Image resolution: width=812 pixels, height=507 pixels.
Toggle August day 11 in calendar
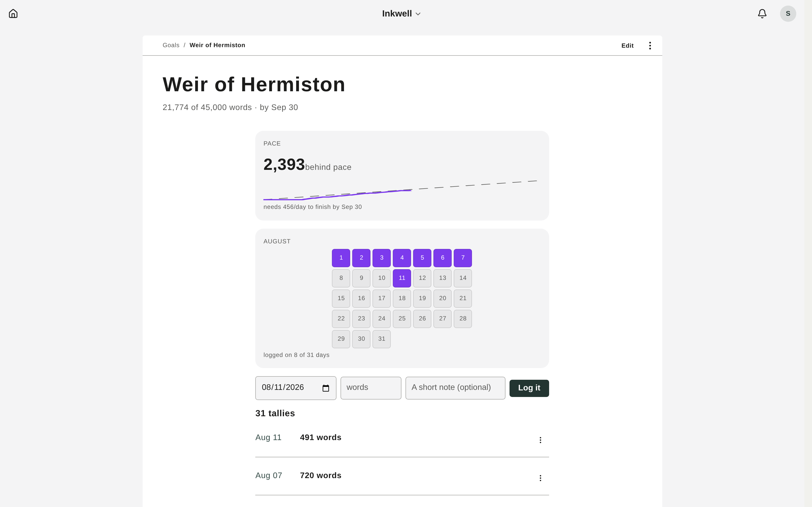[x=402, y=278]
